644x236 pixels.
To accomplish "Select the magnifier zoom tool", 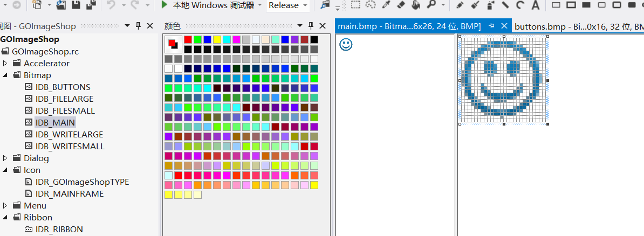I will (x=431, y=5).
